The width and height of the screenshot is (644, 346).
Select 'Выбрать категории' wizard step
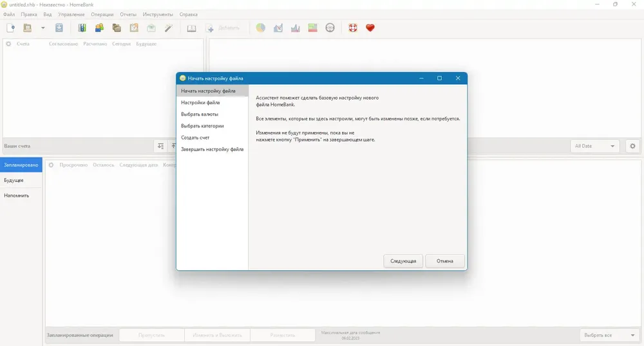(x=213, y=126)
